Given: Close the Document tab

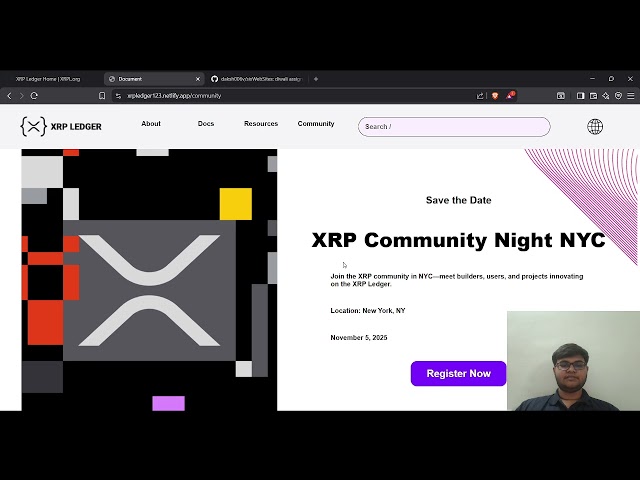Looking at the screenshot, I should pyautogui.click(x=198, y=79).
